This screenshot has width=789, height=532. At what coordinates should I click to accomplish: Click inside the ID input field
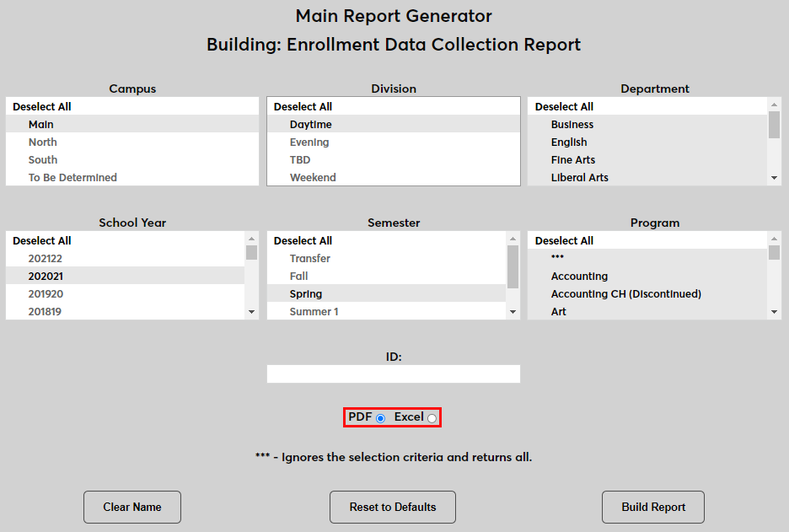point(394,374)
